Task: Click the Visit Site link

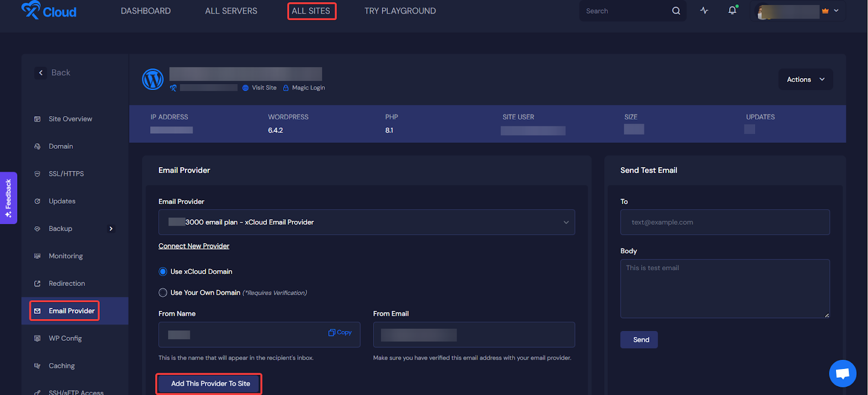Action: coord(264,88)
